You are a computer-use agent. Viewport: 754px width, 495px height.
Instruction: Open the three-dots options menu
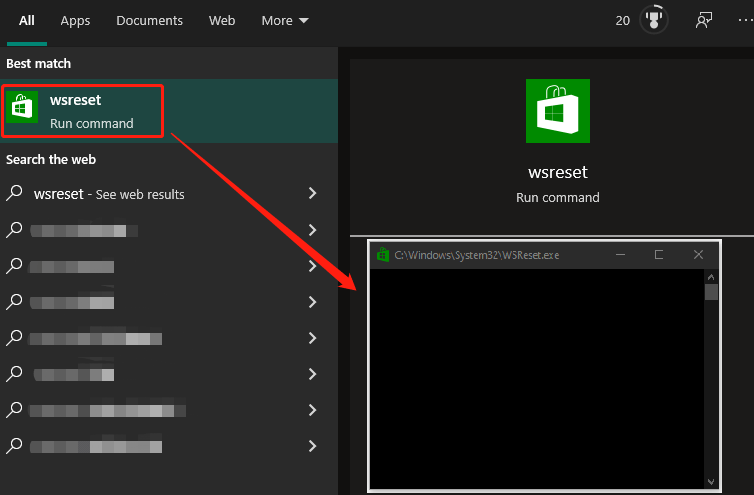(745, 20)
